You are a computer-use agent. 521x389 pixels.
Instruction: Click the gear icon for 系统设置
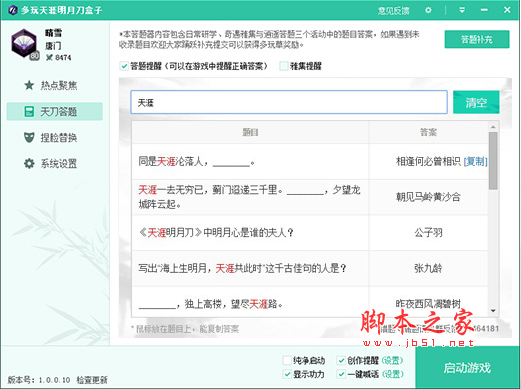point(29,163)
